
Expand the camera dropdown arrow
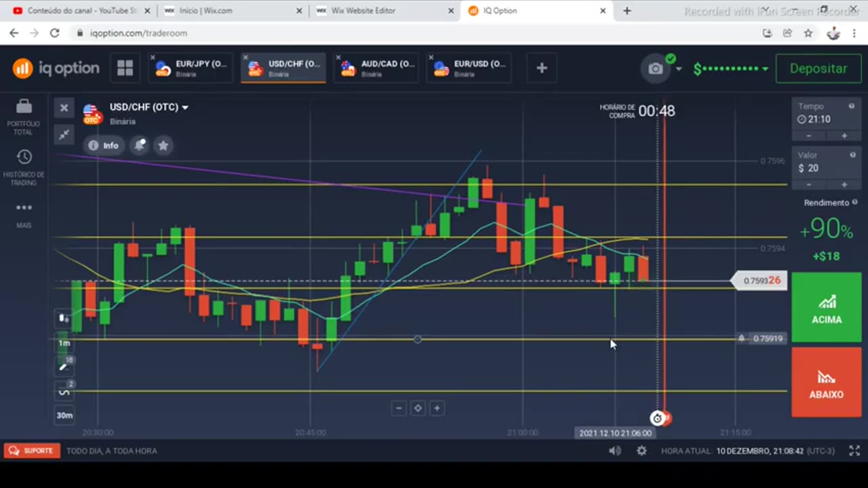pos(679,68)
